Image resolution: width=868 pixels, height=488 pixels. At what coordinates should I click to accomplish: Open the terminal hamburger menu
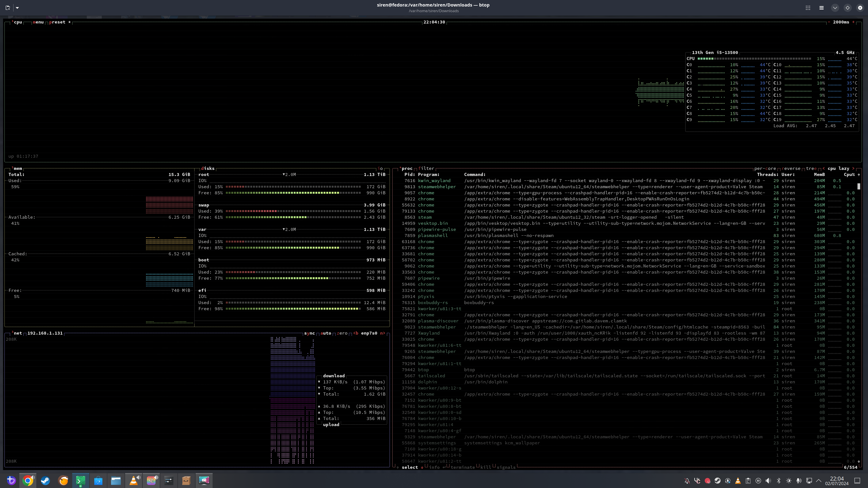pos(821,8)
